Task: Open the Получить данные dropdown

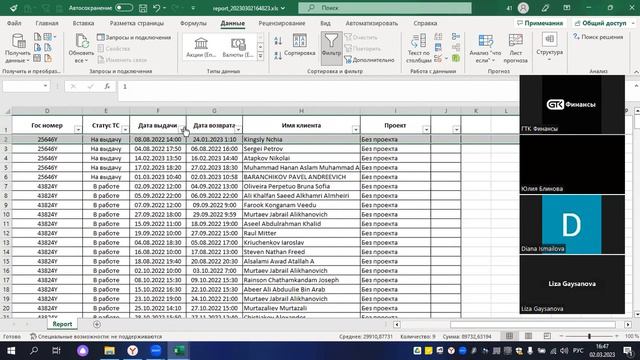Action: point(18,49)
